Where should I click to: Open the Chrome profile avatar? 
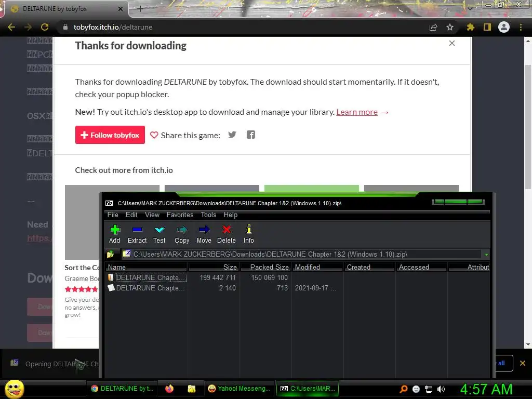504,27
